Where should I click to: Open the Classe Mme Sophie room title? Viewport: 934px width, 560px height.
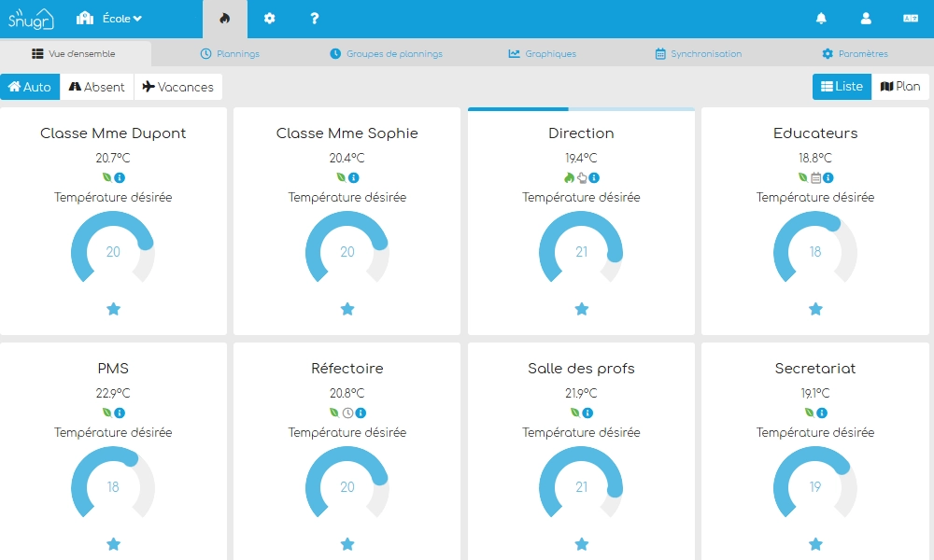[347, 133]
